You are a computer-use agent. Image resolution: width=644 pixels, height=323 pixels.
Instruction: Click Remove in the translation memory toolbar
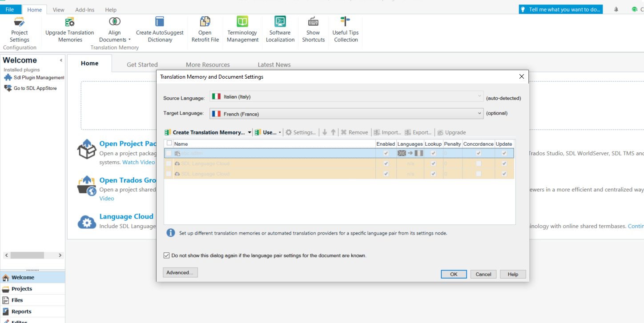(354, 132)
